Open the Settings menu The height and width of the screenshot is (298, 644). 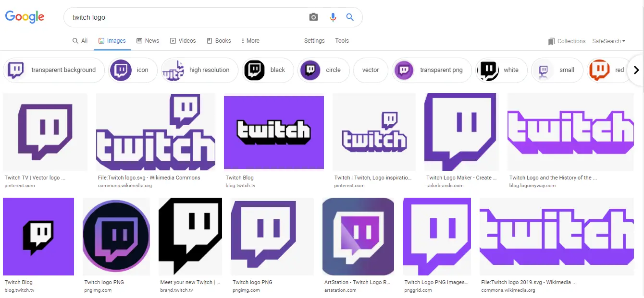(314, 41)
